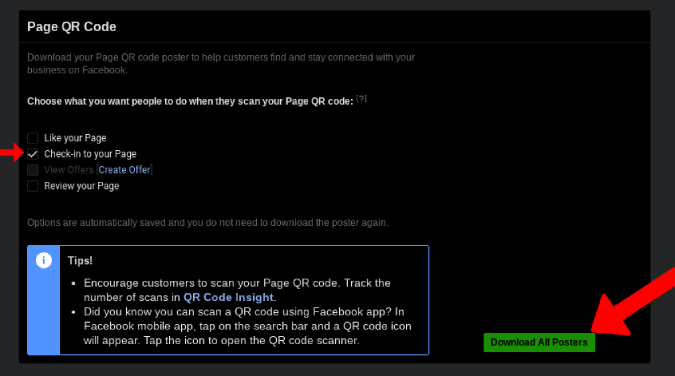Click the Tips! heading text
This screenshot has height=376, width=675.
[80, 261]
